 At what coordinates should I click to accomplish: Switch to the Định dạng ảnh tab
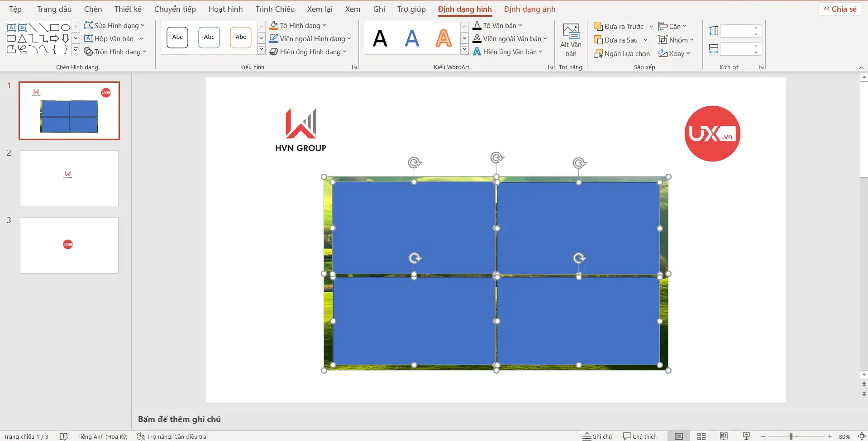529,9
